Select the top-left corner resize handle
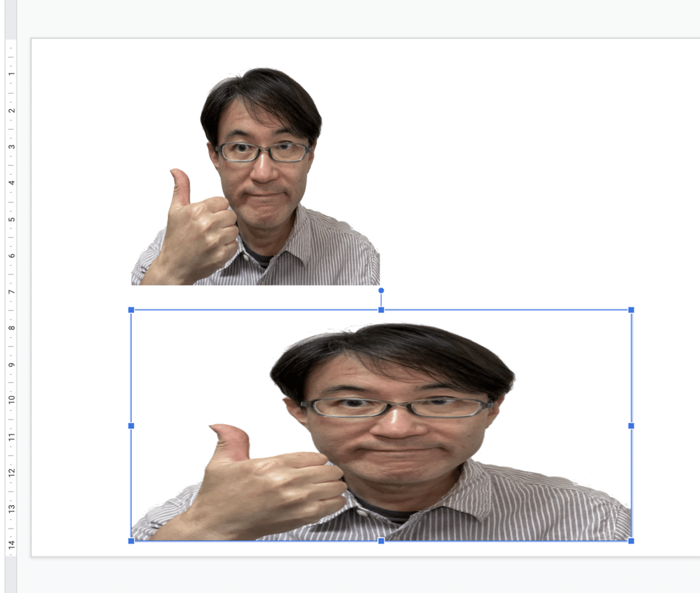 point(130,309)
